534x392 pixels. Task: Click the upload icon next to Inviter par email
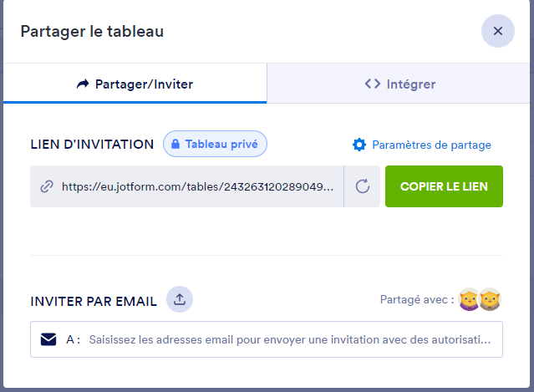click(x=180, y=299)
